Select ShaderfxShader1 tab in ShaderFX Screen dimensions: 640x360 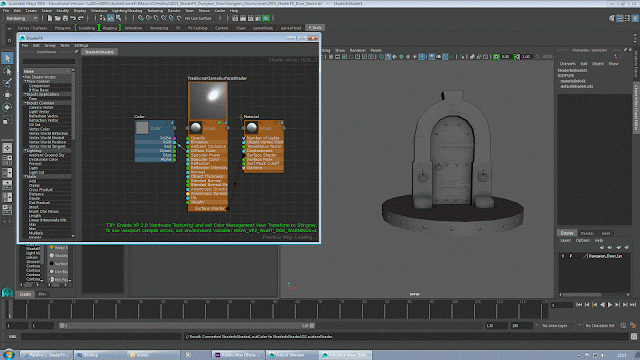[x=99, y=52]
